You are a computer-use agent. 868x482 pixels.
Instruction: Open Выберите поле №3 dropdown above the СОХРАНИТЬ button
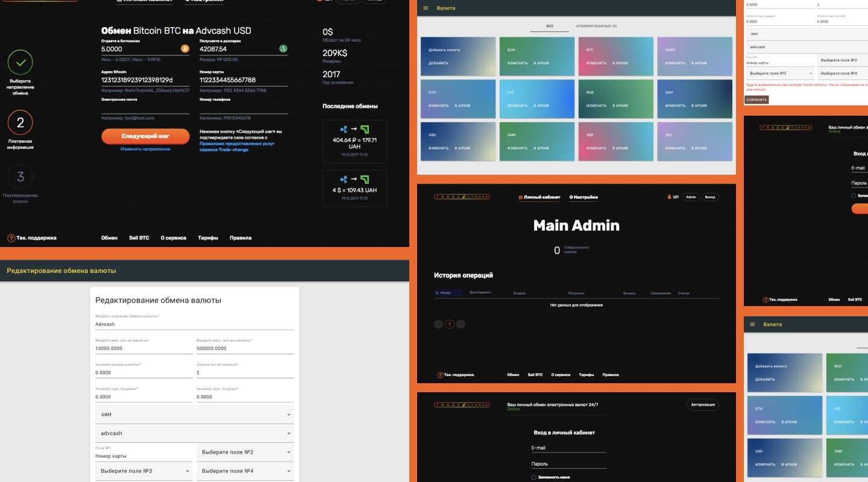pos(780,74)
